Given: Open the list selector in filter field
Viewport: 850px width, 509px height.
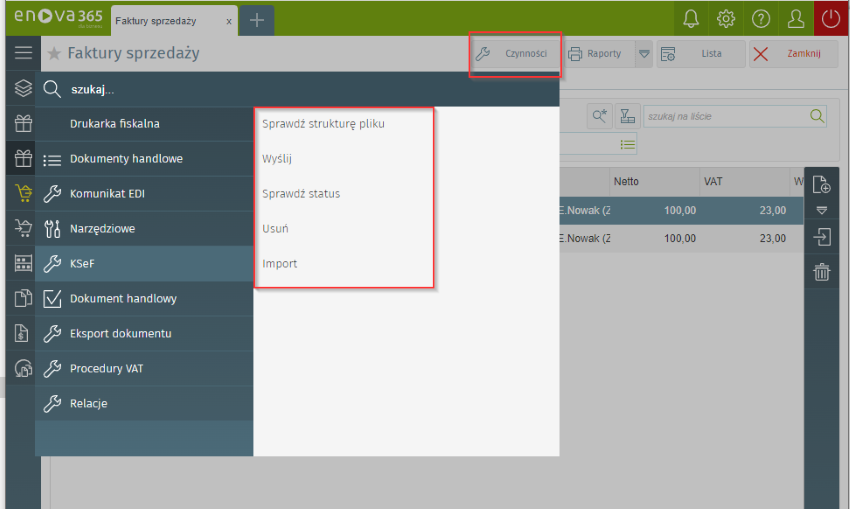Looking at the screenshot, I should (628, 145).
